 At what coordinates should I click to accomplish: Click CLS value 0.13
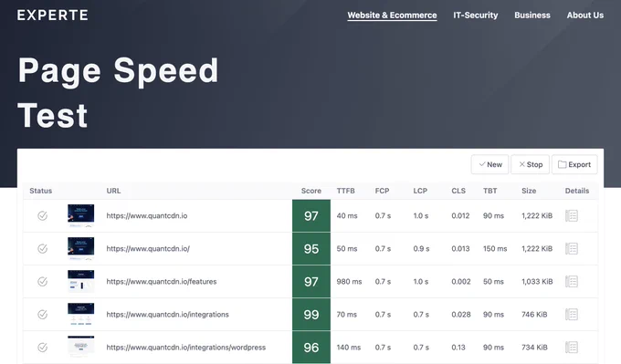tap(458, 347)
